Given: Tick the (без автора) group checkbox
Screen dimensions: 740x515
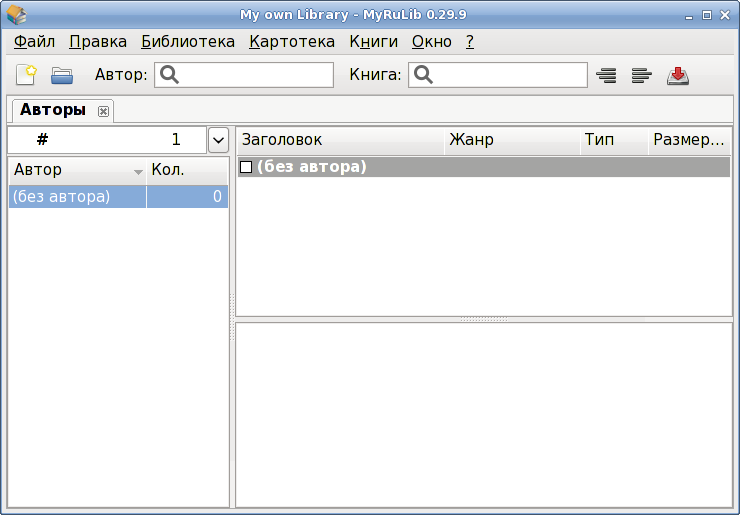Looking at the screenshot, I should [x=246, y=167].
